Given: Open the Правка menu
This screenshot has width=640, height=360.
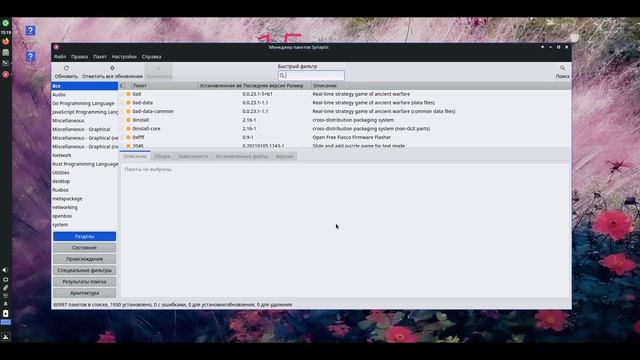Looking at the screenshot, I should 80,57.
